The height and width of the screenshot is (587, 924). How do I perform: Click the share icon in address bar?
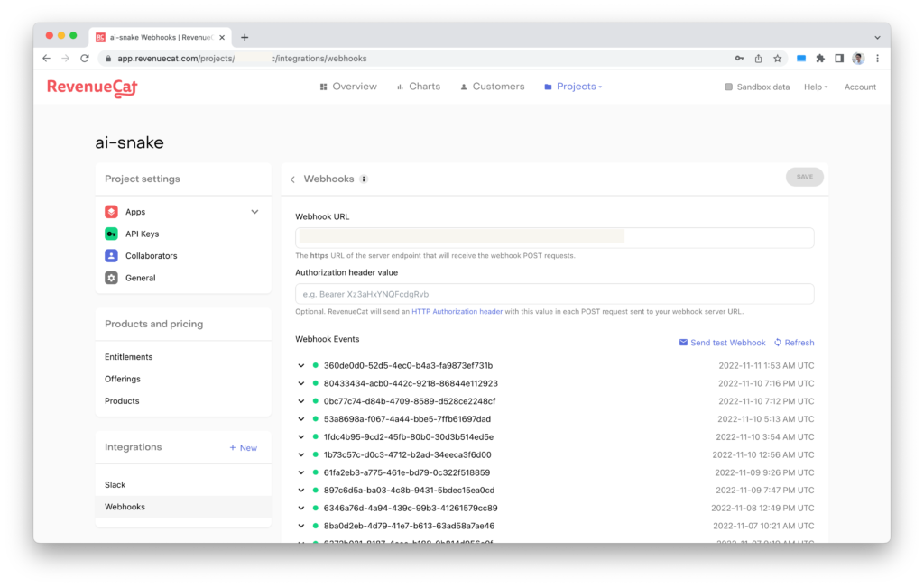pos(758,59)
